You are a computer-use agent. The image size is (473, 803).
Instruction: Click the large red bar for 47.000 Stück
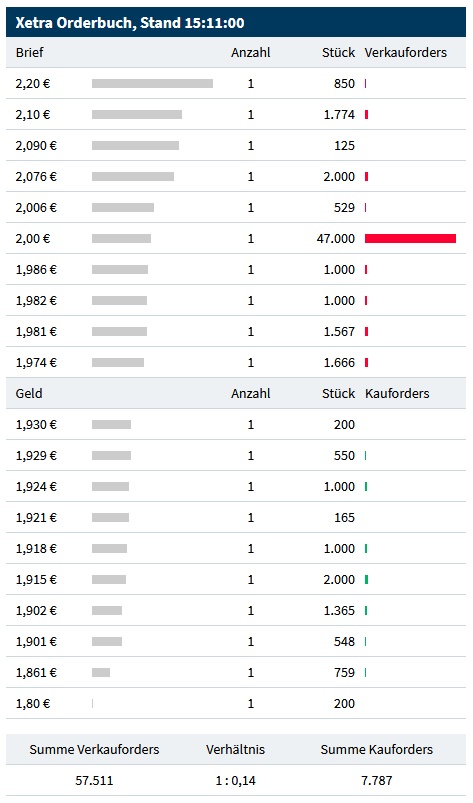point(410,238)
